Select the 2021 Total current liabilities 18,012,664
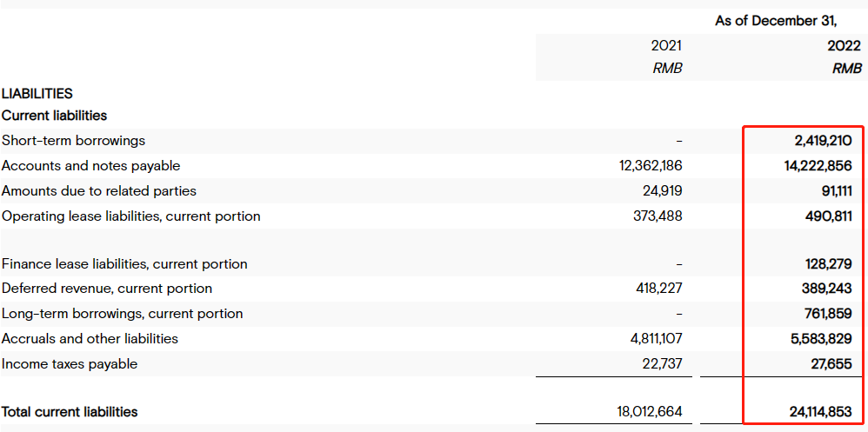The image size is (868, 432). tap(650, 411)
